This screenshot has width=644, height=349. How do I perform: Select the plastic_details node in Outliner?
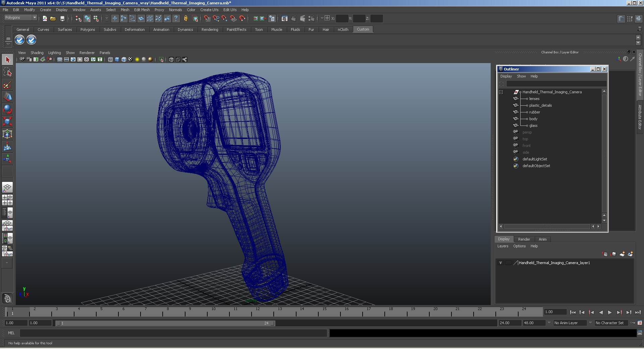(540, 105)
